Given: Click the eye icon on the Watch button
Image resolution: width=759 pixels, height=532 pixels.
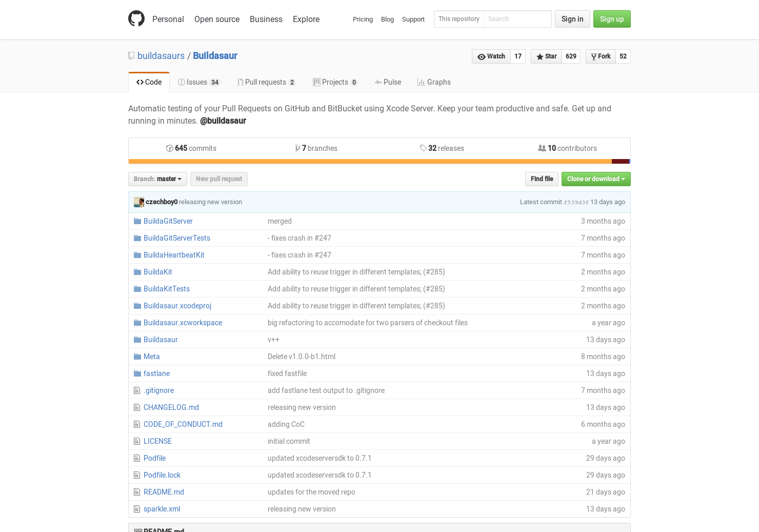Looking at the screenshot, I should click(482, 56).
